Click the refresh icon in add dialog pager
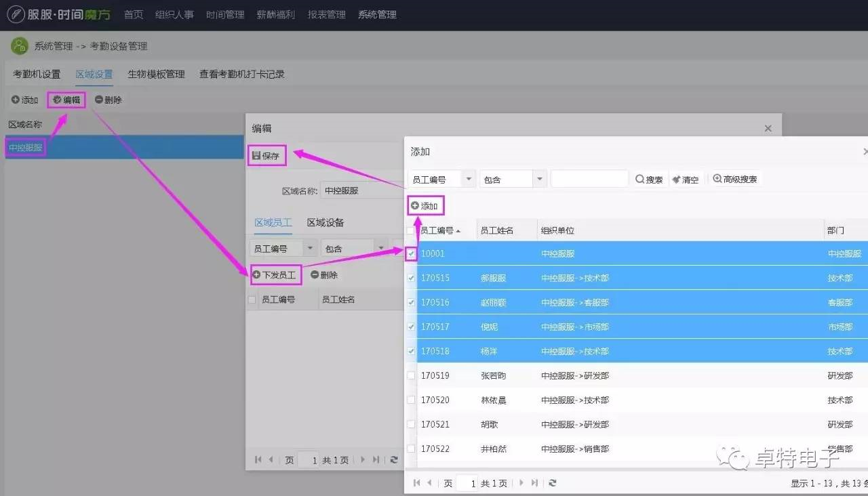This screenshot has height=496, width=868. point(553,483)
